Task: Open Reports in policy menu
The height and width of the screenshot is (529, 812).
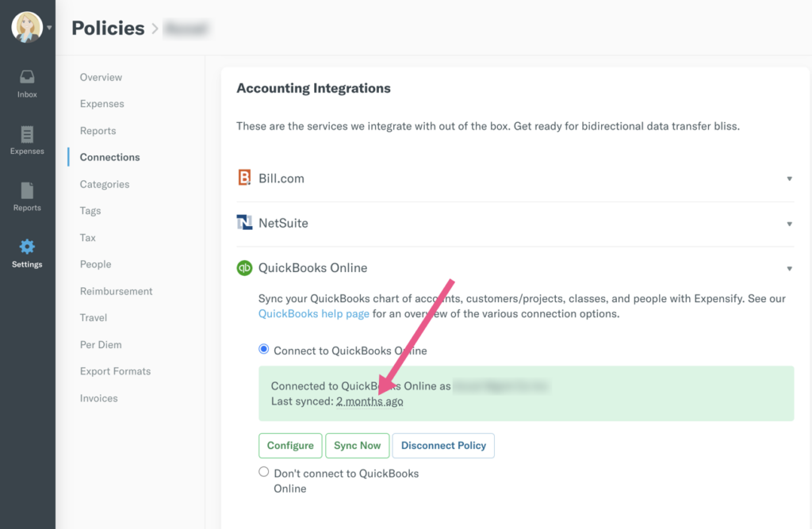Action: pyautogui.click(x=98, y=131)
